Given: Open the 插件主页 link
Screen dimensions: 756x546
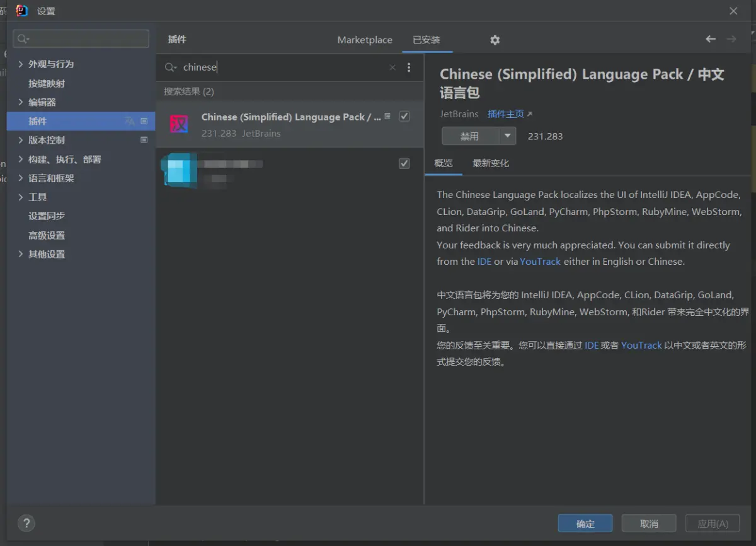Looking at the screenshot, I should (506, 114).
